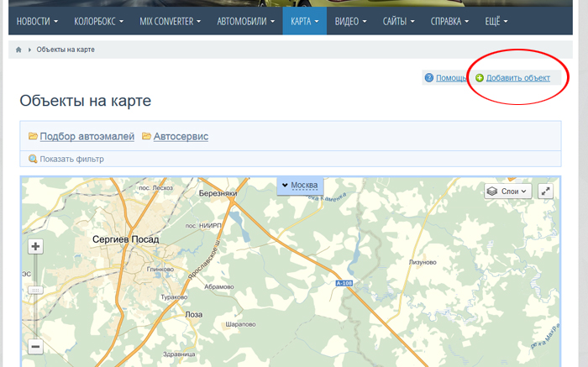
Task: Open the САЙТЫ menu
Action: pyautogui.click(x=399, y=21)
